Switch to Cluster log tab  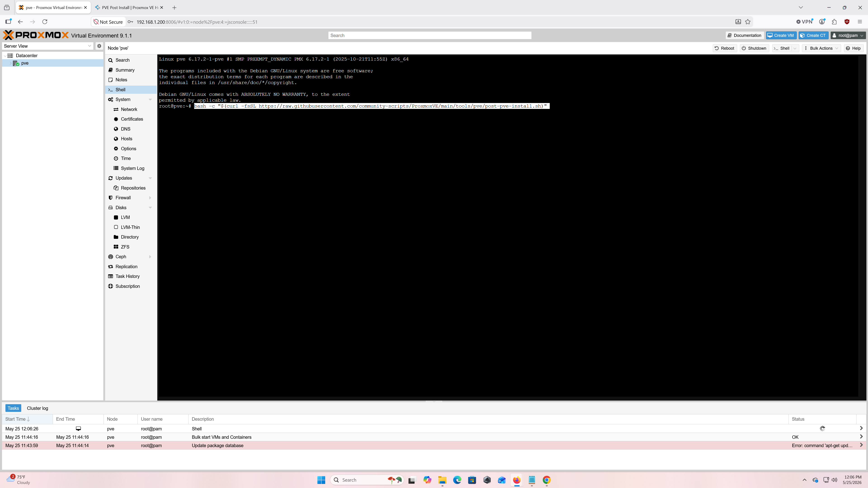(37, 408)
